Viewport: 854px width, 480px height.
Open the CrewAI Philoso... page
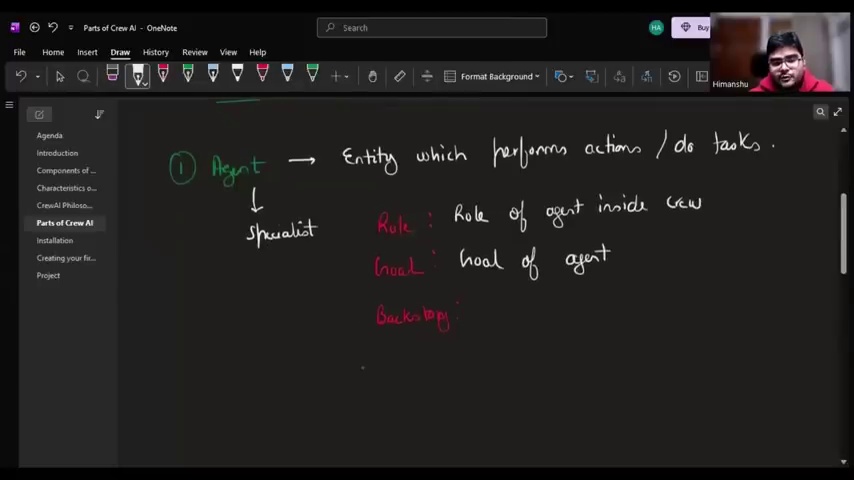click(65, 205)
